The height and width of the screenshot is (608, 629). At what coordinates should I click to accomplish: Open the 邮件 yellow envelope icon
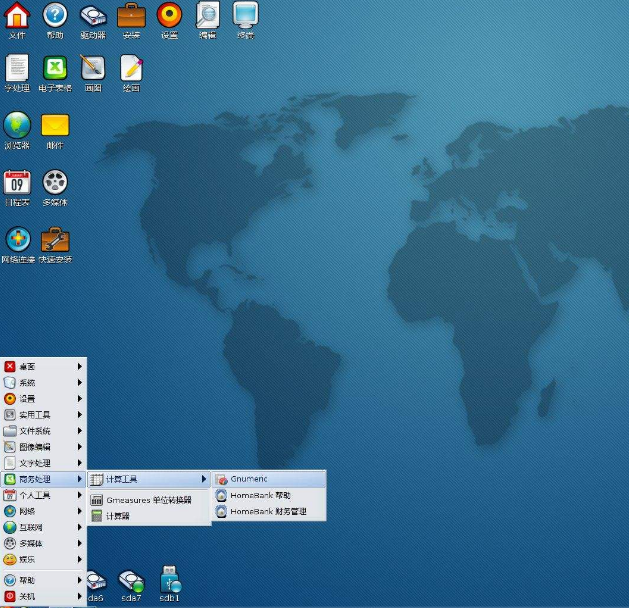pyautogui.click(x=55, y=125)
